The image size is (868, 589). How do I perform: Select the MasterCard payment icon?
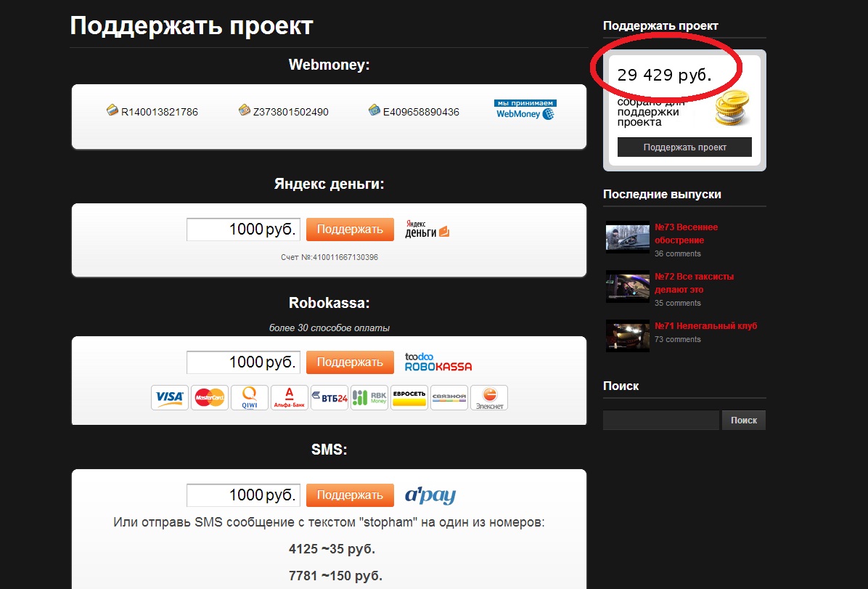click(210, 397)
